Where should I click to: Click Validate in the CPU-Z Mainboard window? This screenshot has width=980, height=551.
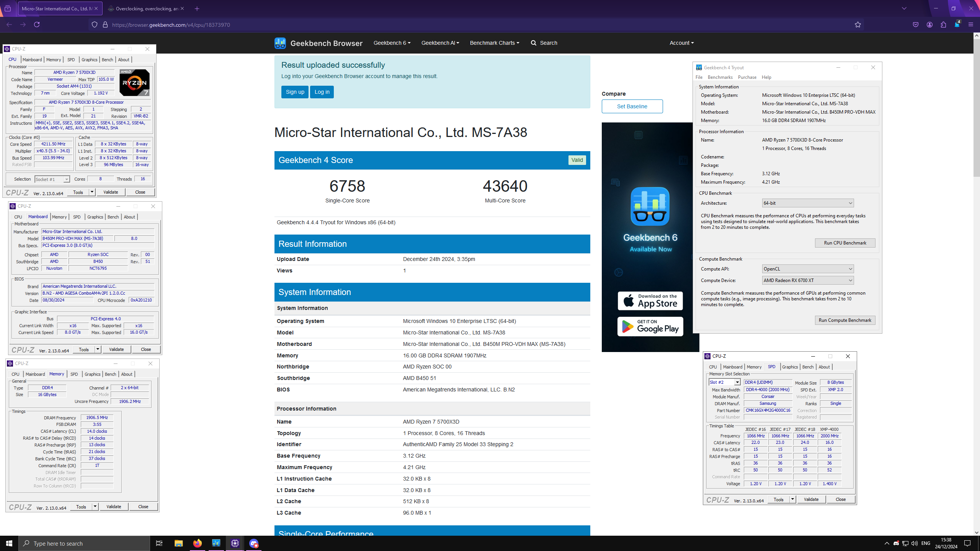tap(116, 349)
